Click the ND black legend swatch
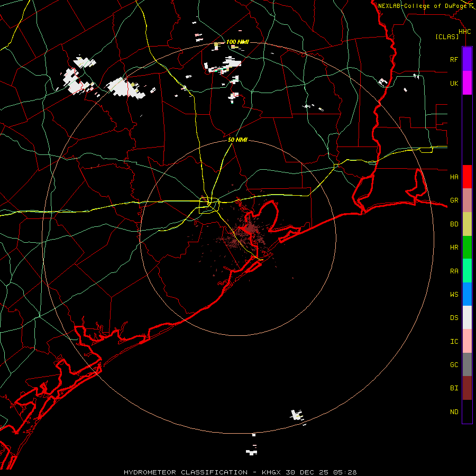476x476 pixels. click(x=467, y=411)
